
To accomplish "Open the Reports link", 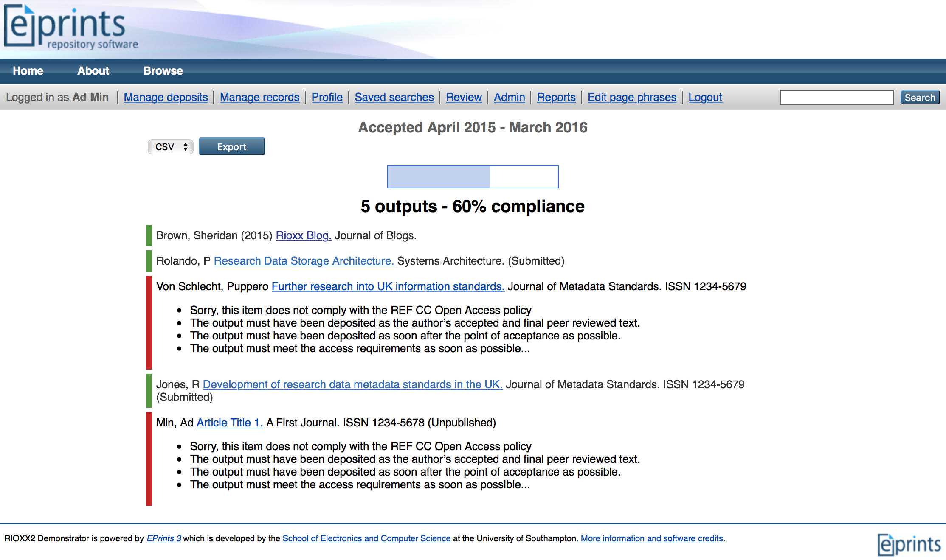I will 556,97.
